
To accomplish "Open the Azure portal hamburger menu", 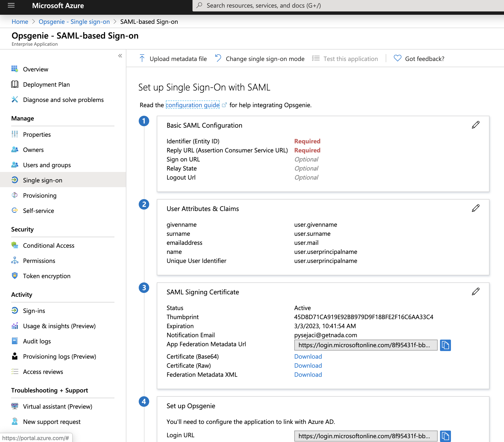I will click(11, 5).
